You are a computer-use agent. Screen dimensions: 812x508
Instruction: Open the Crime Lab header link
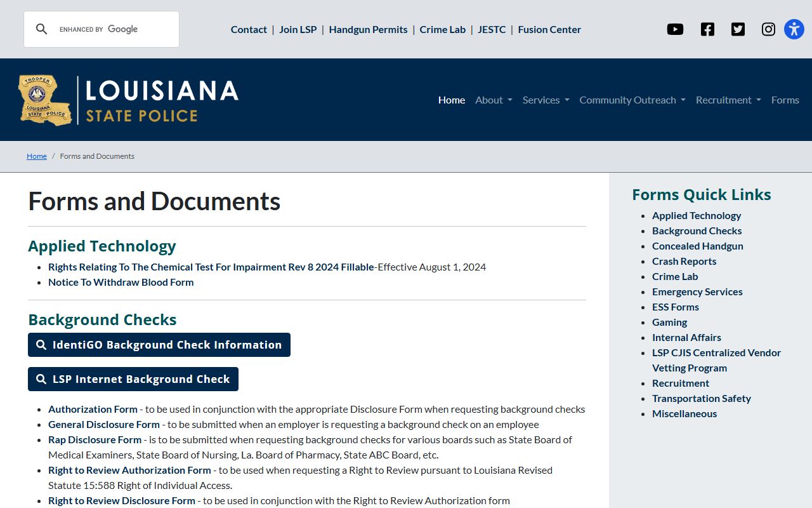coord(443,29)
